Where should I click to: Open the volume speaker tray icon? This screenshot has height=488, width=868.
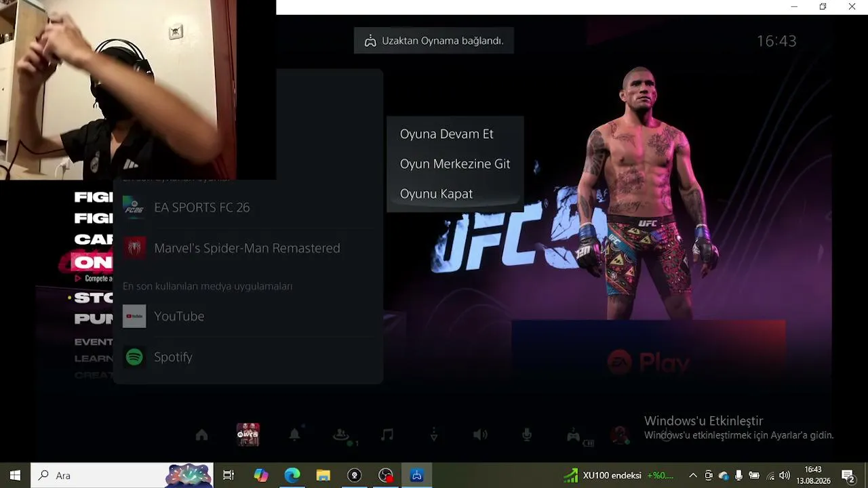[x=785, y=475]
